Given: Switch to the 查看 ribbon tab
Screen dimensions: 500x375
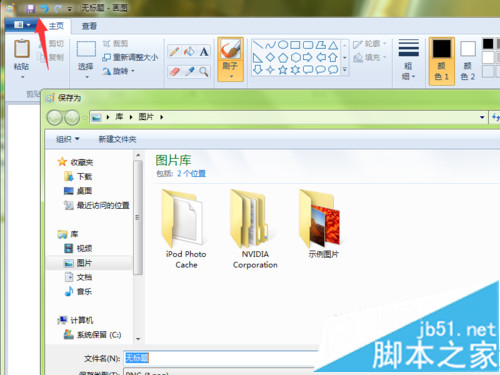Looking at the screenshot, I should coord(89,26).
